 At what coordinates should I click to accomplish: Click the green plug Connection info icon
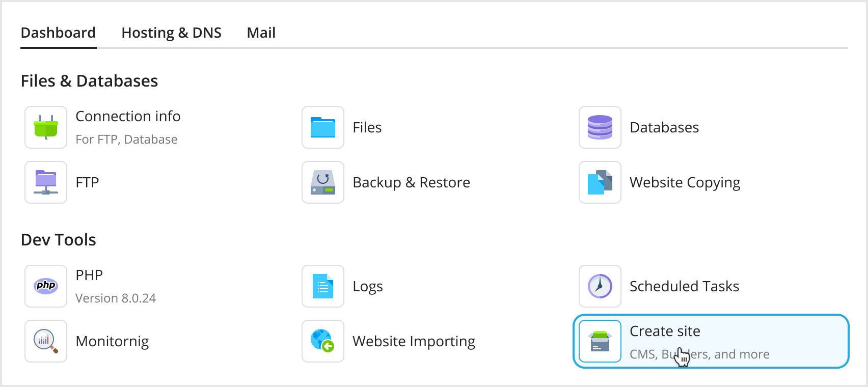coord(46,127)
